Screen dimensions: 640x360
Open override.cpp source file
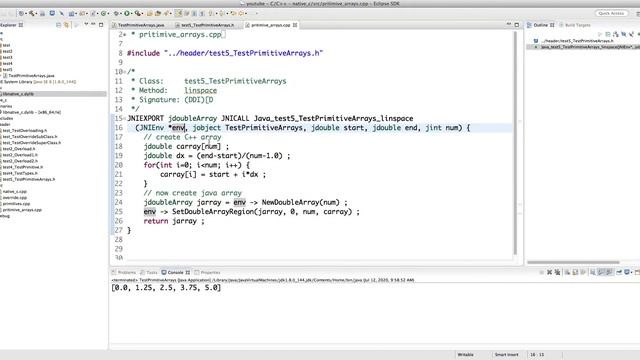[x=14, y=198]
